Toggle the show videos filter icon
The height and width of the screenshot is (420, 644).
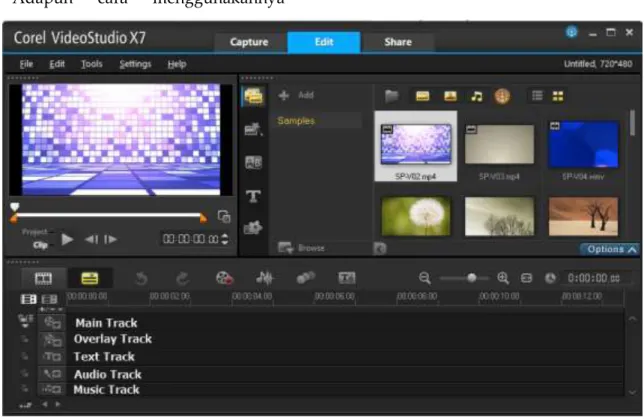tap(423, 96)
